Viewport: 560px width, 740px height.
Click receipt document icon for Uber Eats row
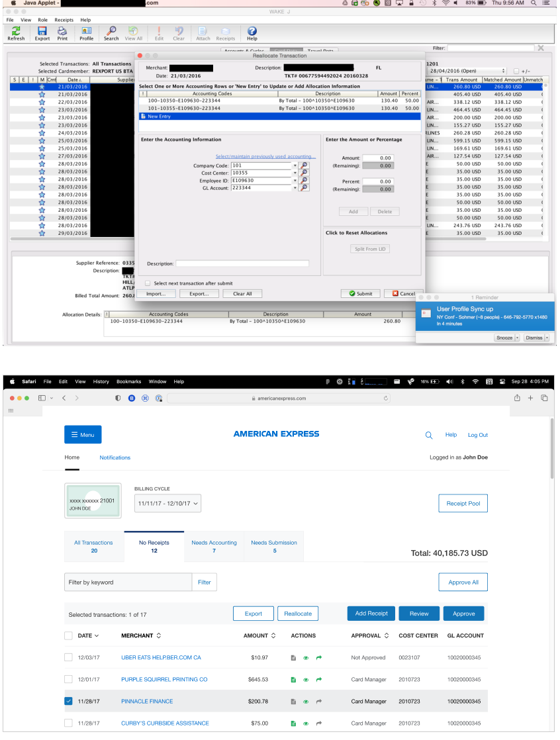293,658
